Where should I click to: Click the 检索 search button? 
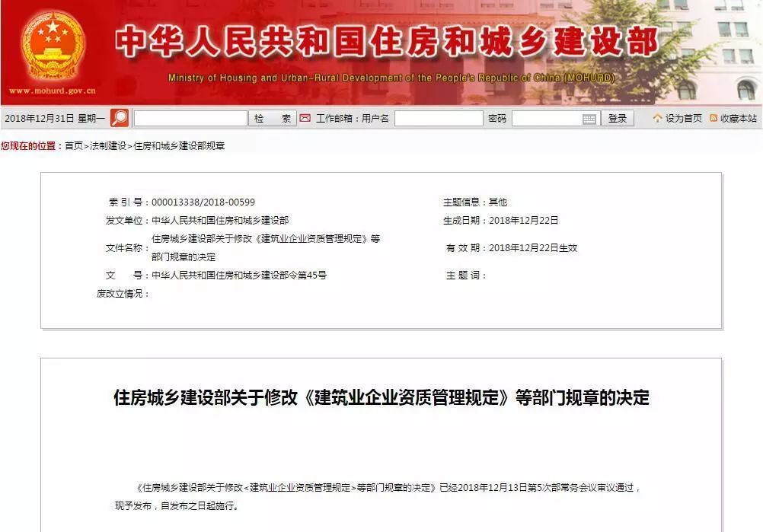click(273, 118)
